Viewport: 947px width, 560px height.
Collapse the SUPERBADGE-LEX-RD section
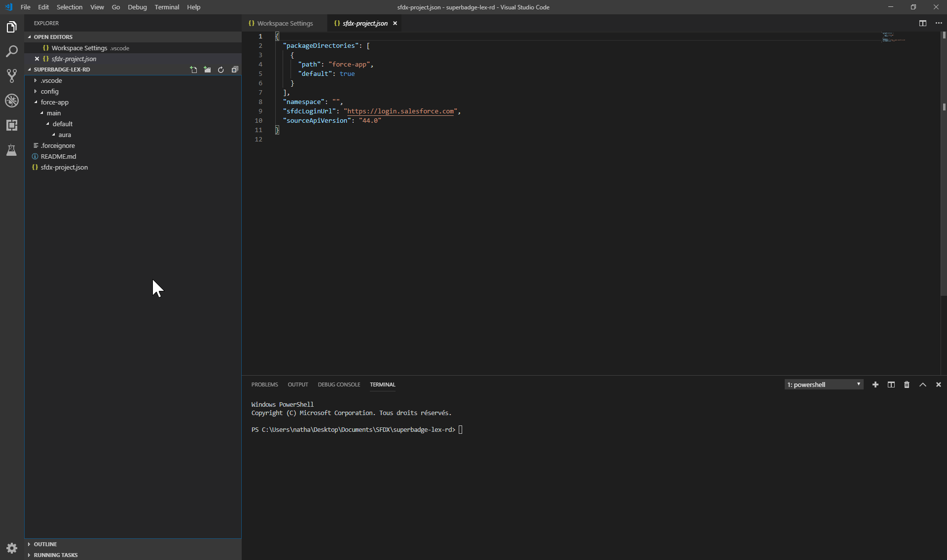(62, 70)
